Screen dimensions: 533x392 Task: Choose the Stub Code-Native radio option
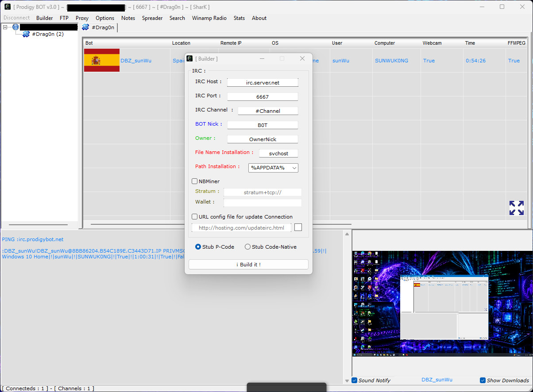[247, 246]
